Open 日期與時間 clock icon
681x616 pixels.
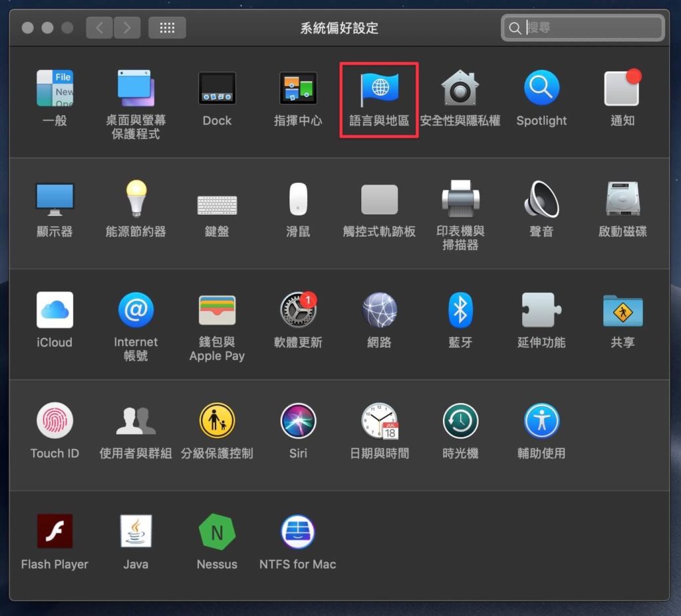tap(380, 420)
